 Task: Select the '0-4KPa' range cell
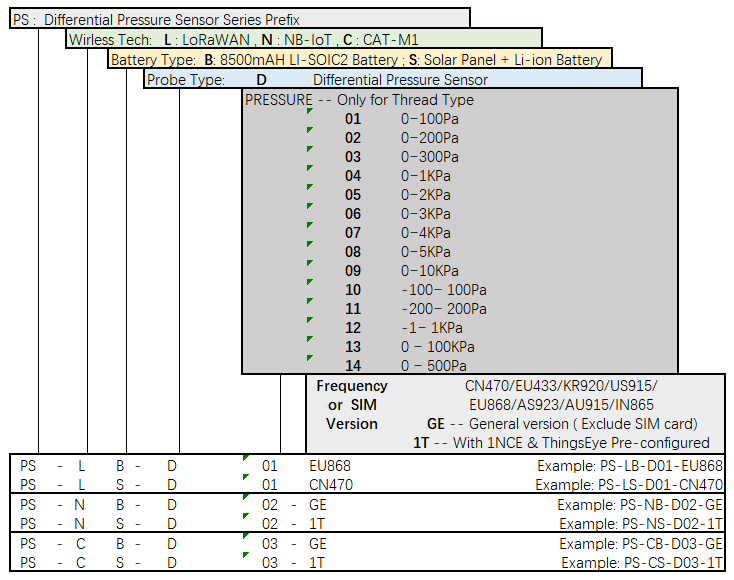(x=426, y=233)
